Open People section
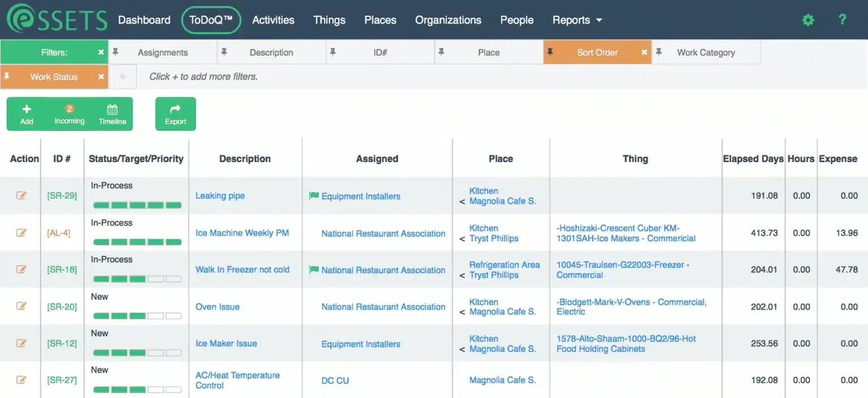The image size is (868, 398). 517,20
